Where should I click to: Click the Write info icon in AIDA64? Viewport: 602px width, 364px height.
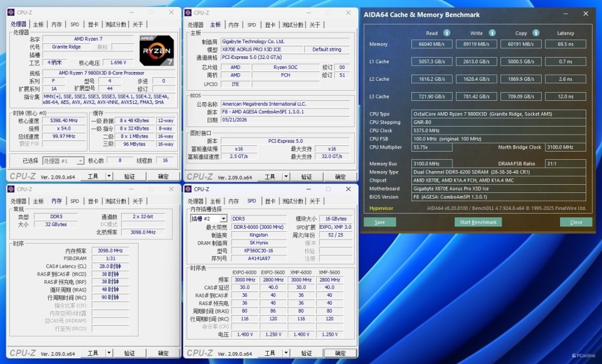[x=492, y=33]
